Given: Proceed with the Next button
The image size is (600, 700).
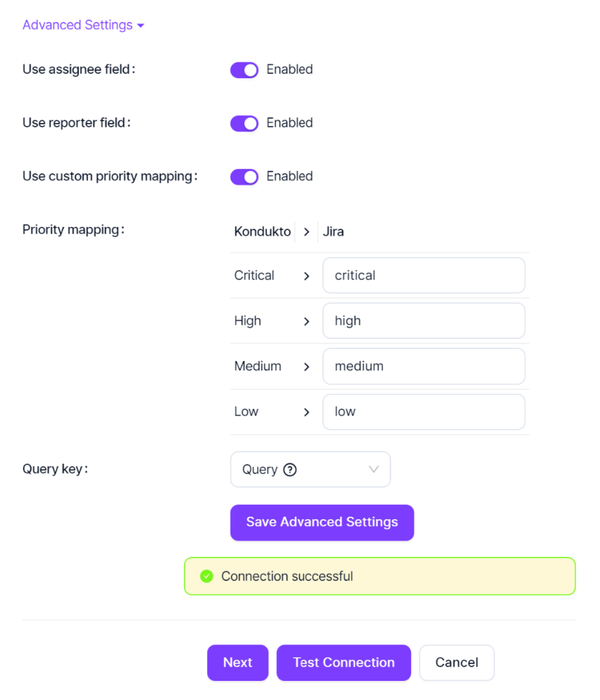Looking at the screenshot, I should coord(238,662).
